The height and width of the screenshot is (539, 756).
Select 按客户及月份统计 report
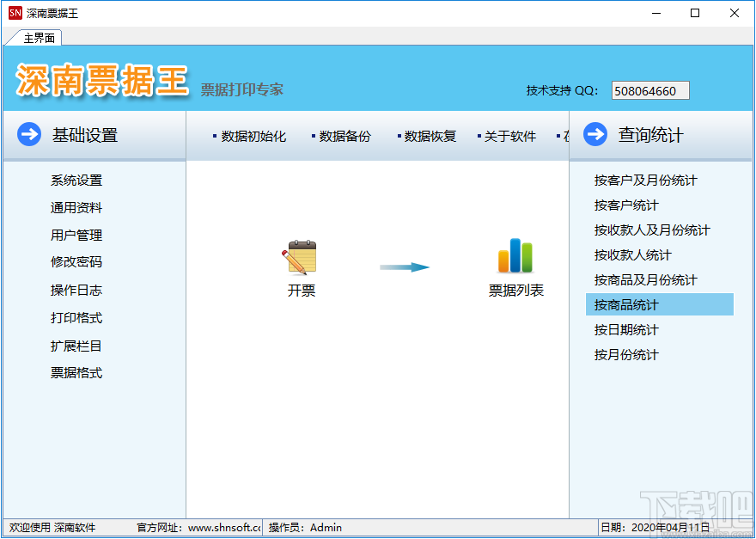[645, 181]
